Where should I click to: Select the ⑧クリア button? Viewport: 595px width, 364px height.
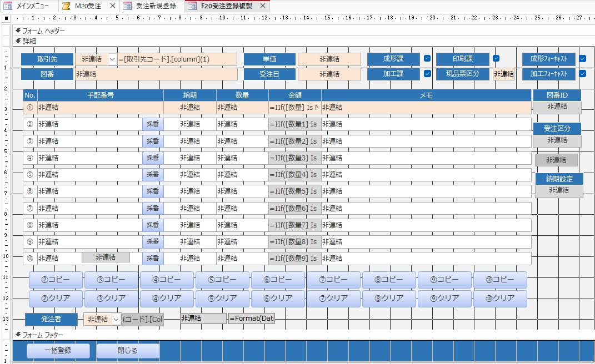point(389,299)
